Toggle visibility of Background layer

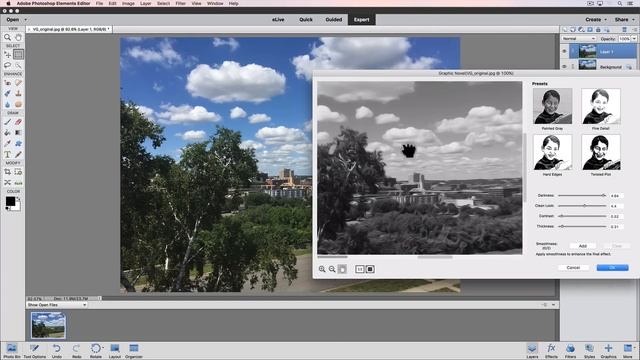click(564, 66)
